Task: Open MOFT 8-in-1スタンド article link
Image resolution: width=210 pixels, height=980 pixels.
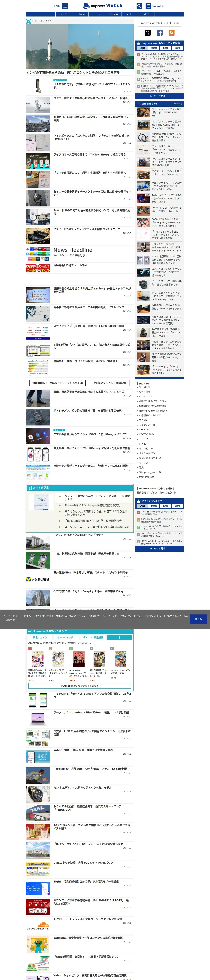Action: (92, 86)
